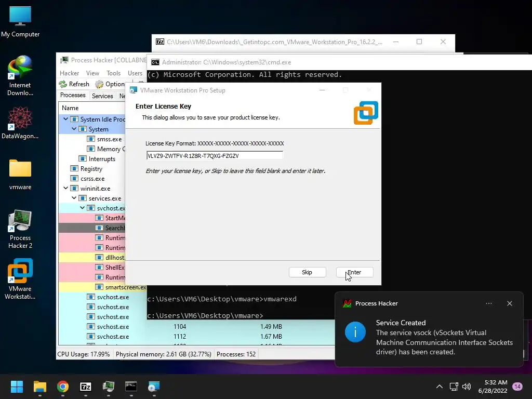Dismiss the Process Hacker notification
Viewport: 532px width, 399px height.
(x=510, y=303)
